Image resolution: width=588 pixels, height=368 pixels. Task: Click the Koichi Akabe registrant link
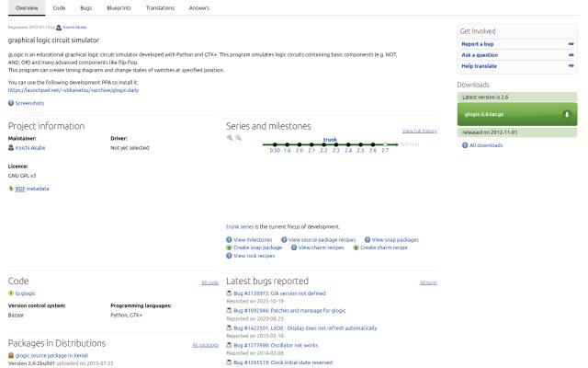coord(74,27)
